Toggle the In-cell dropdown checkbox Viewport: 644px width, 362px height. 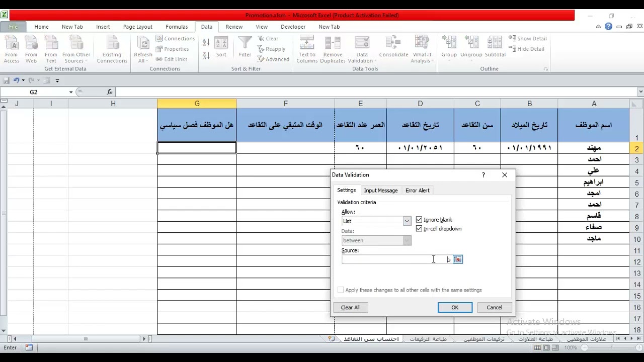click(x=419, y=229)
